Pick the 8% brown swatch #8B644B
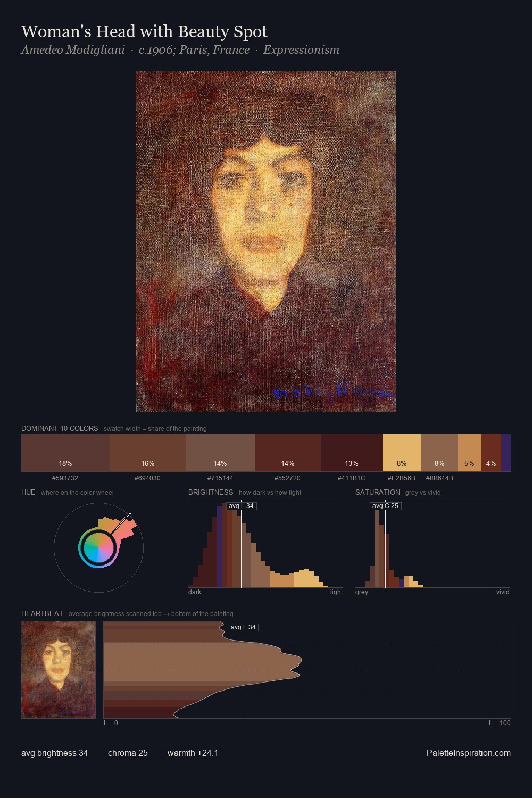532x798 pixels. tap(439, 453)
